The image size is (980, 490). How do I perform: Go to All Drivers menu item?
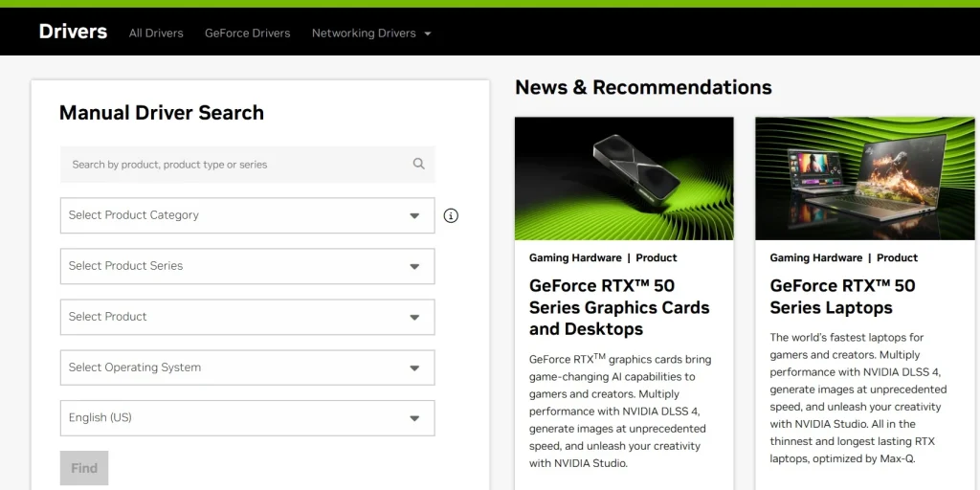pyautogui.click(x=156, y=33)
